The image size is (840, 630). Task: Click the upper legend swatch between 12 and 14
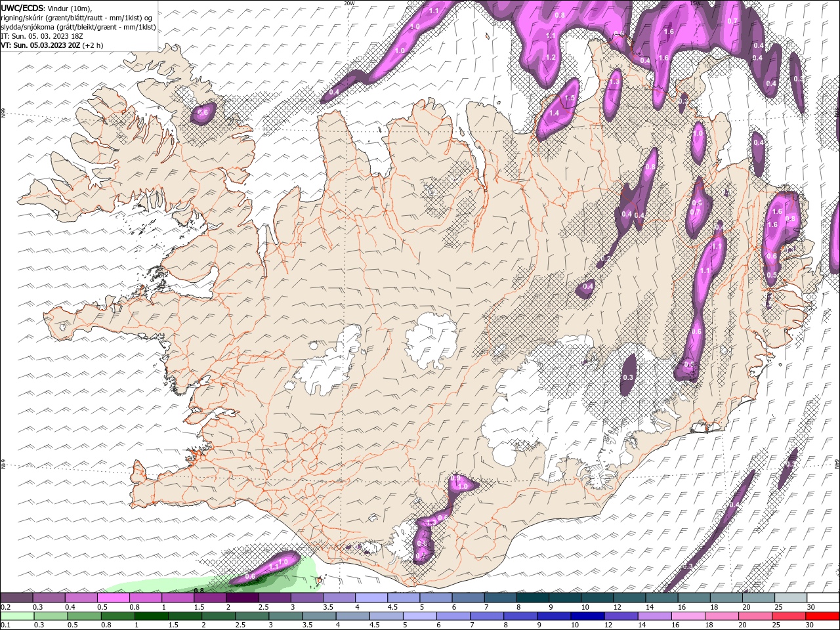(629, 597)
